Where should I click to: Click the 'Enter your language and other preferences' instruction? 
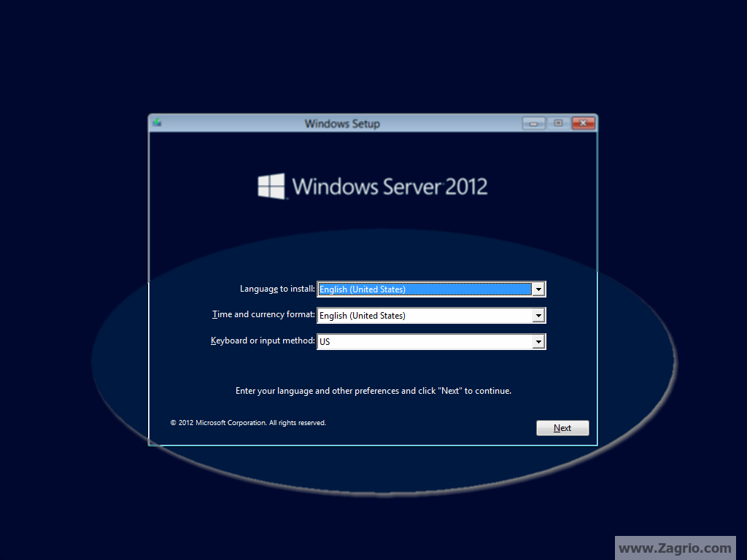(x=373, y=391)
